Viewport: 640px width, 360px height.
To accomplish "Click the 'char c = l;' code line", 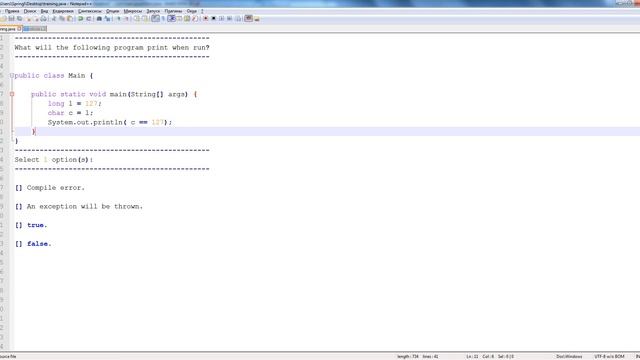I will point(70,113).
